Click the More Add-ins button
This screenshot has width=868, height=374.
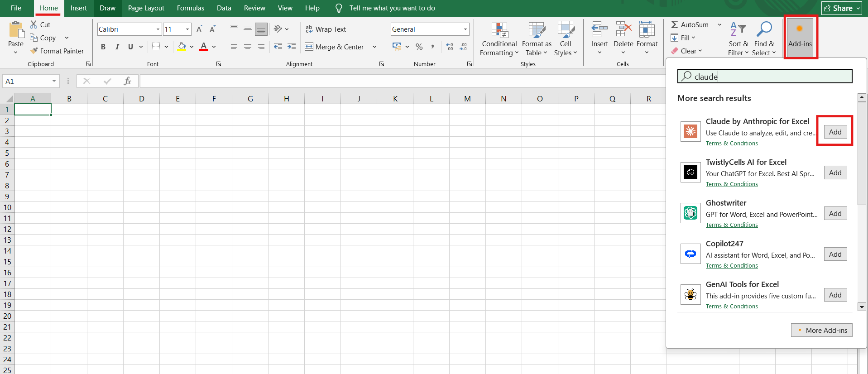tap(822, 330)
